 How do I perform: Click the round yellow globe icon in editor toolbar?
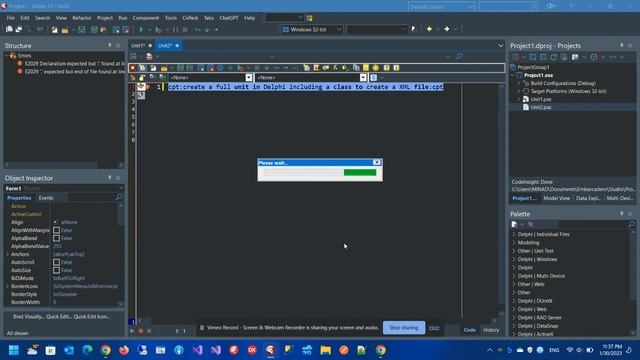[376, 68]
